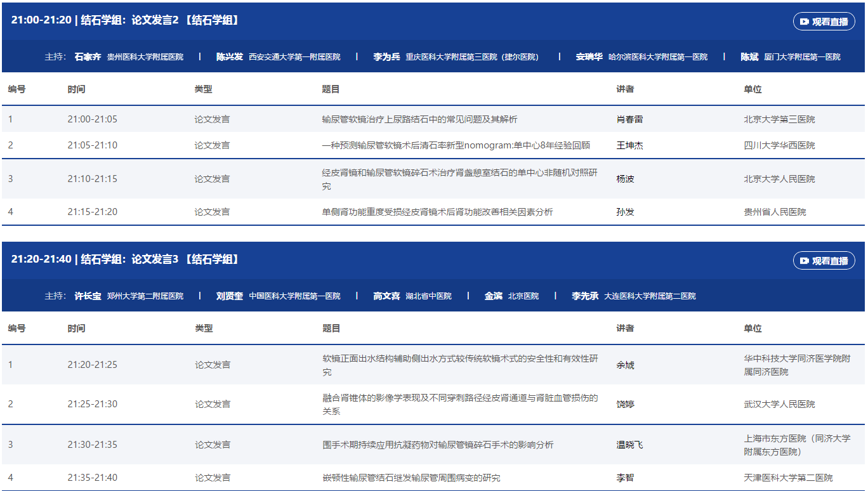Screen dimensions: 868x491
Task: Open paper 嵌顿性输尿管结石继发输尿管周围病变的研究
Action: click(411, 478)
